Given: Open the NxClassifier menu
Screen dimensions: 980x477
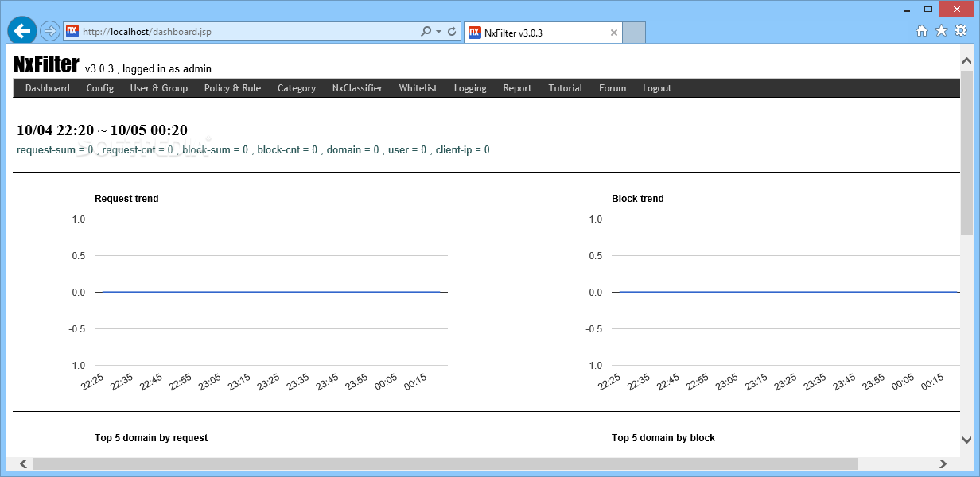Looking at the screenshot, I should click(357, 88).
